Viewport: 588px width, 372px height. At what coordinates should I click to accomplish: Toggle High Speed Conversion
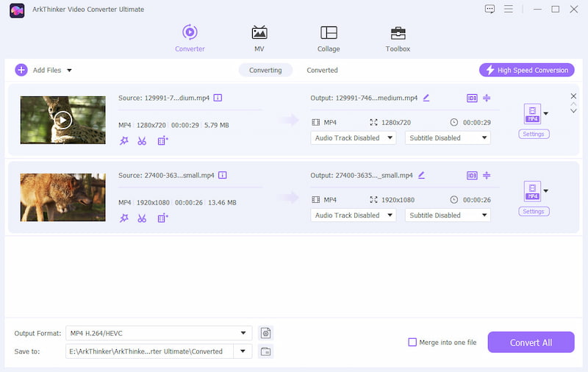[x=526, y=70]
